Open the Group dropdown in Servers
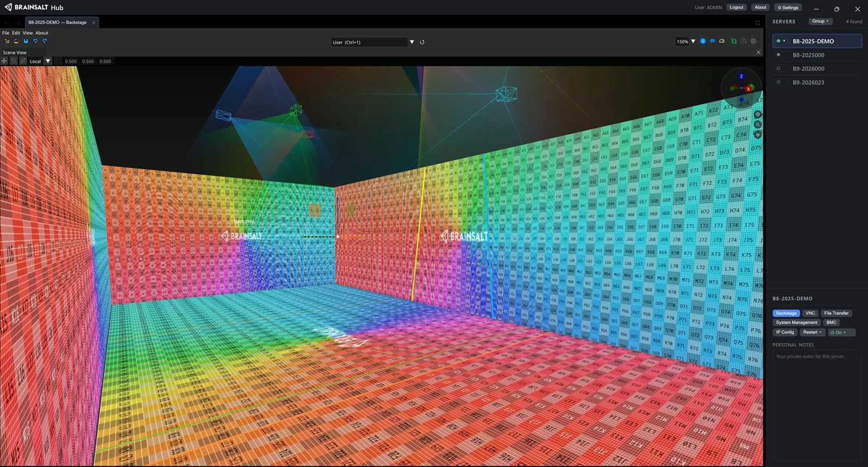868x467 pixels. [x=820, y=21]
